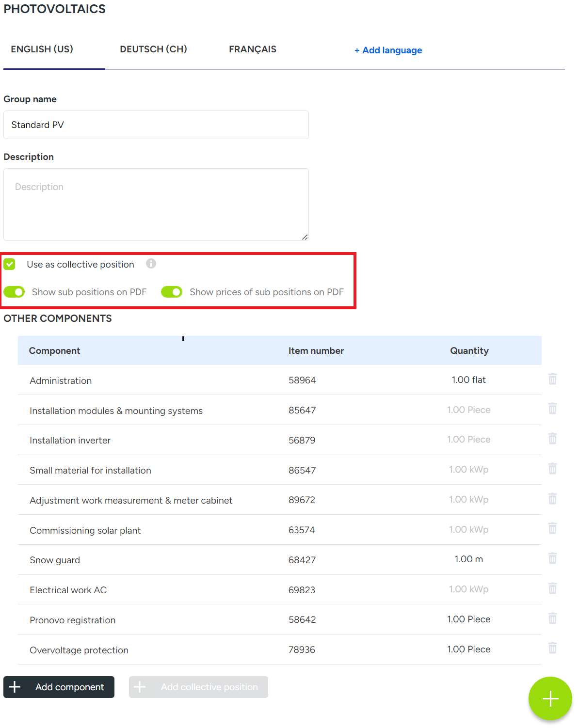Delete the Electrical work AC row
The height and width of the screenshot is (728, 579).
552,589
